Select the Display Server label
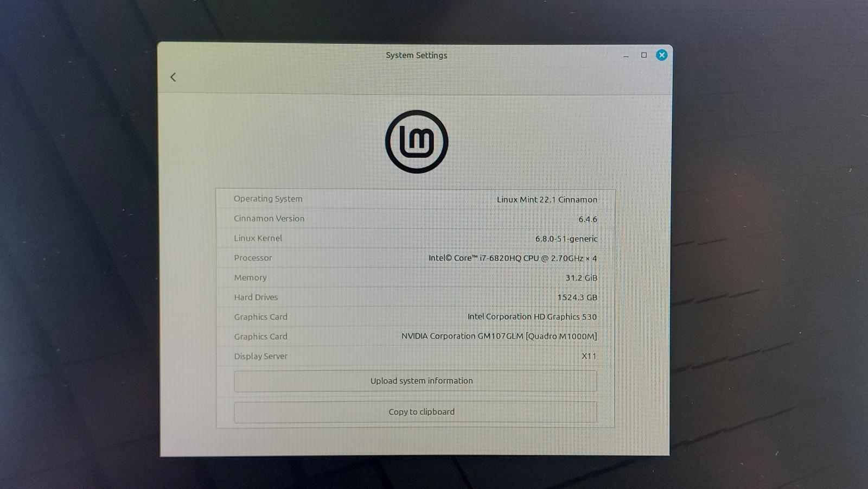This screenshot has height=489, width=868. point(260,356)
